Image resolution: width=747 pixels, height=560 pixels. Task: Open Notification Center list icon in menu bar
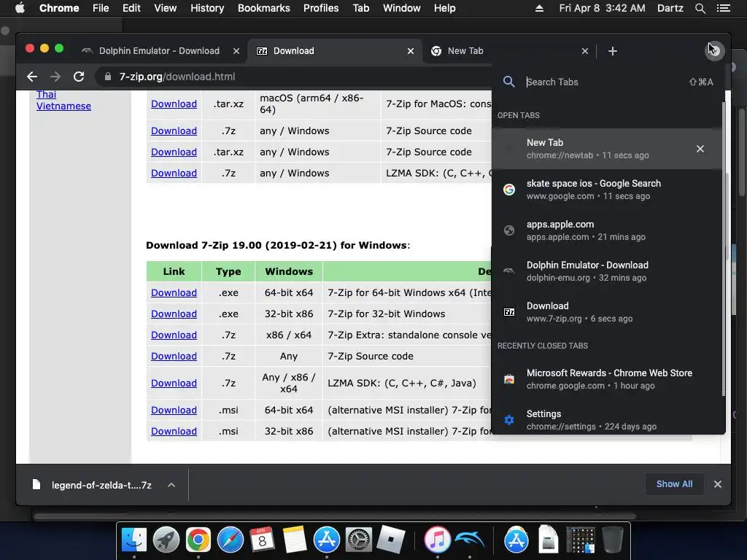coord(723,8)
